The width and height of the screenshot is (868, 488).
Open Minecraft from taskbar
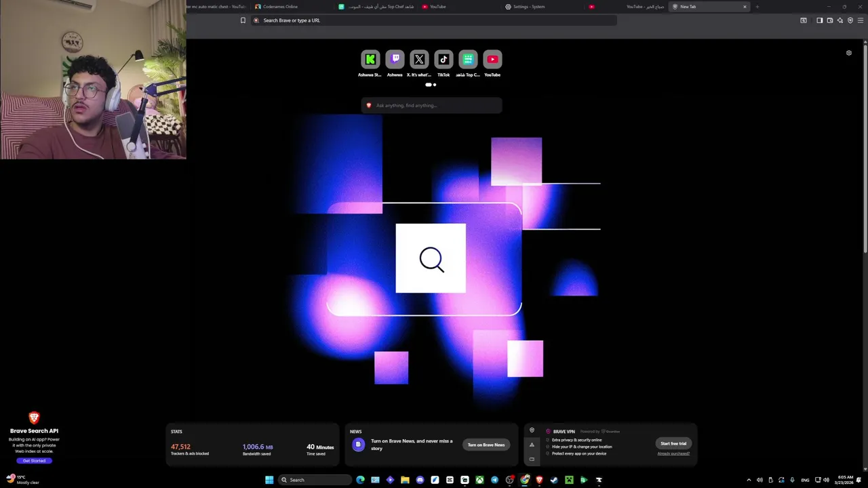(569, 480)
